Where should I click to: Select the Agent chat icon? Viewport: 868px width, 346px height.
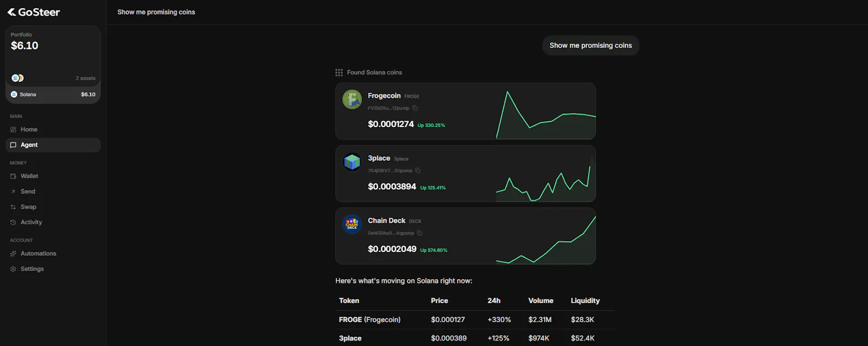coord(13,145)
